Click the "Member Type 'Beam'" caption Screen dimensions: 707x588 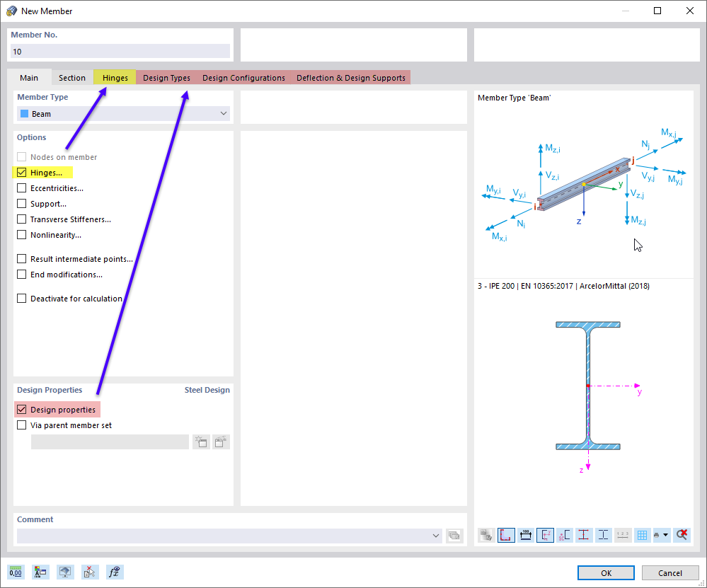tap(514, 98)
